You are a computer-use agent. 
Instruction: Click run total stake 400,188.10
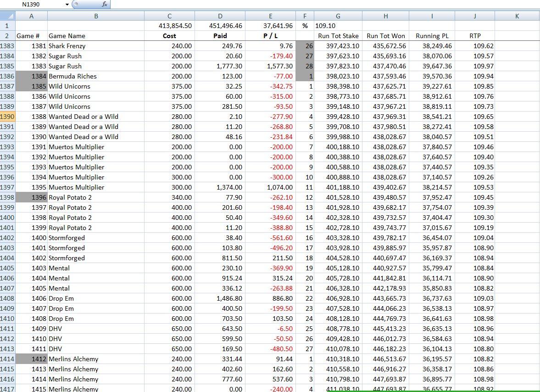click(338, 147)
